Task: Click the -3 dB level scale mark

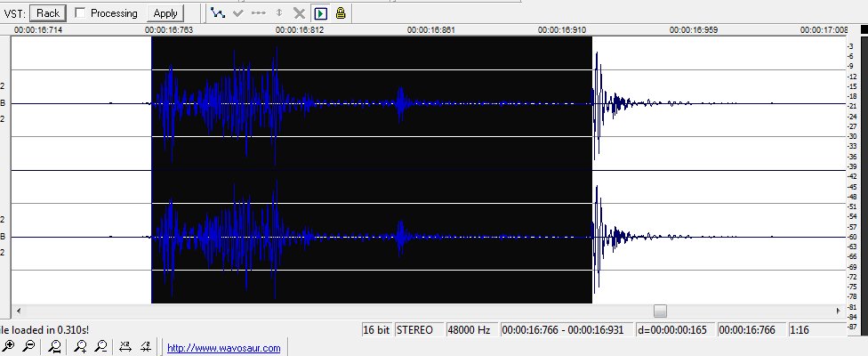Action: [850, 46]
